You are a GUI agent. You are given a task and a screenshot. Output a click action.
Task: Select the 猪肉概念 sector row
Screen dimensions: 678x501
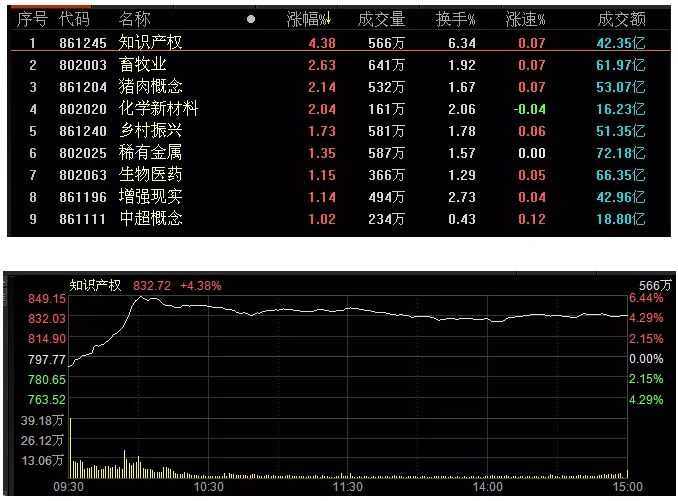[150, 87]
